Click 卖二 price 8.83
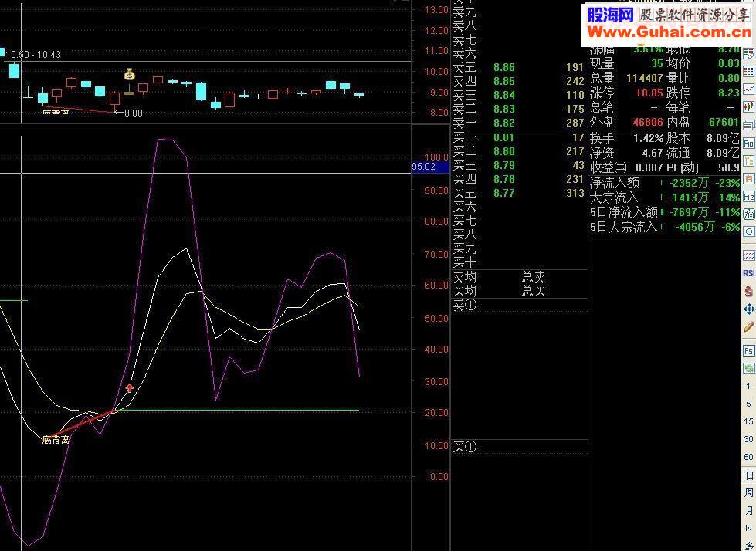Screen dimensions: 756x551 click(x=503, y=110)
